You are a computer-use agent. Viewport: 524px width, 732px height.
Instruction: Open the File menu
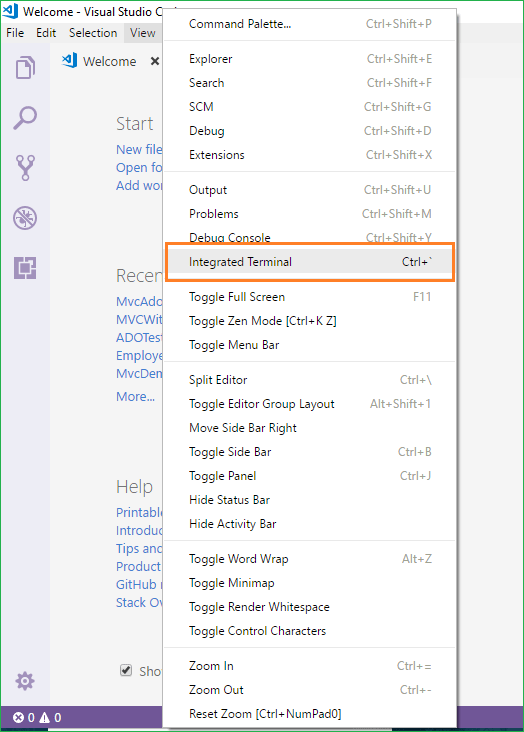[15, 33]
